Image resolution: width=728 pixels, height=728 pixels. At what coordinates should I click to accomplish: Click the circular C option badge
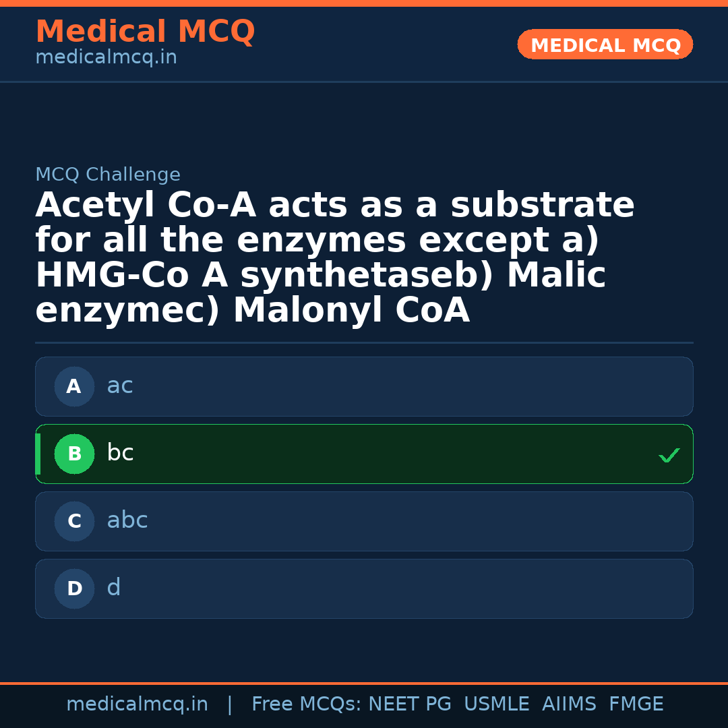[x=74, y=521]
